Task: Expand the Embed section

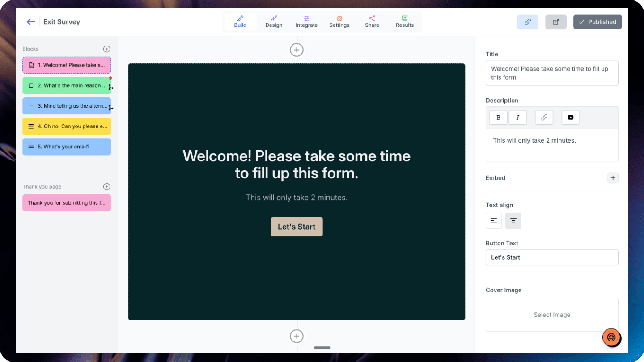Action: 613,178
